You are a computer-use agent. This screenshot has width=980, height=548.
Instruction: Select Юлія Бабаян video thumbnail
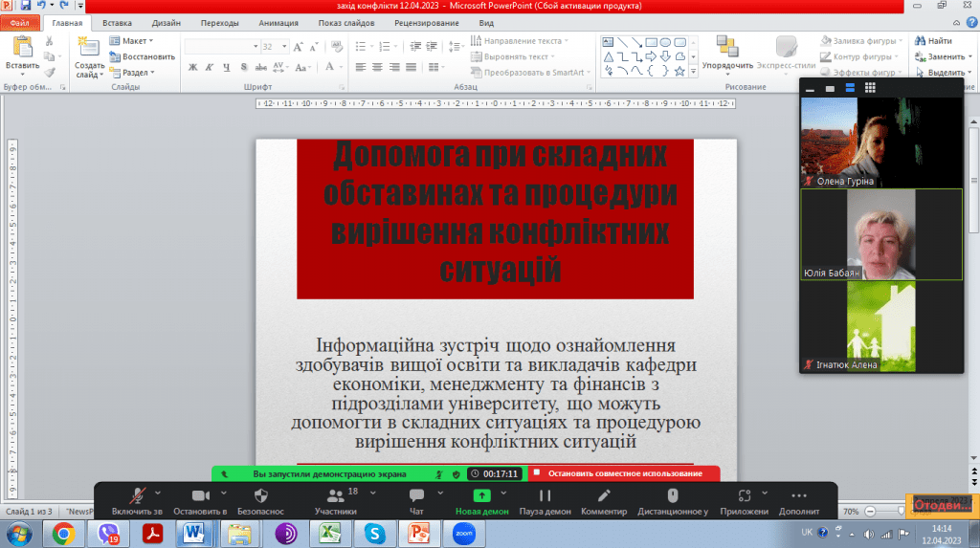tap(880, 234)
